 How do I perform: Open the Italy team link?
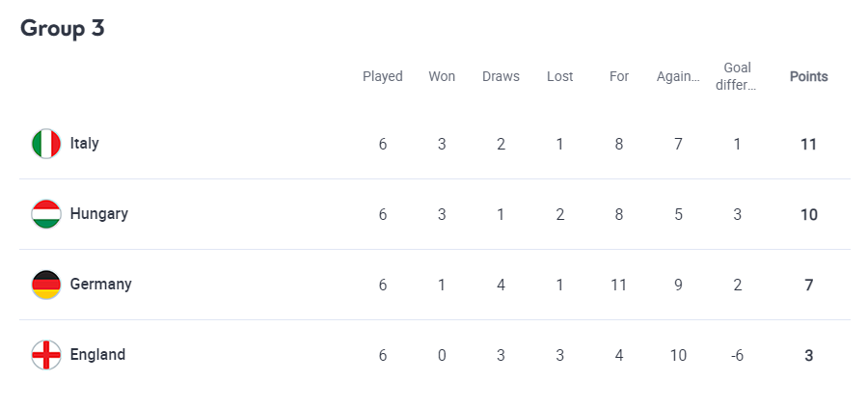85,144
